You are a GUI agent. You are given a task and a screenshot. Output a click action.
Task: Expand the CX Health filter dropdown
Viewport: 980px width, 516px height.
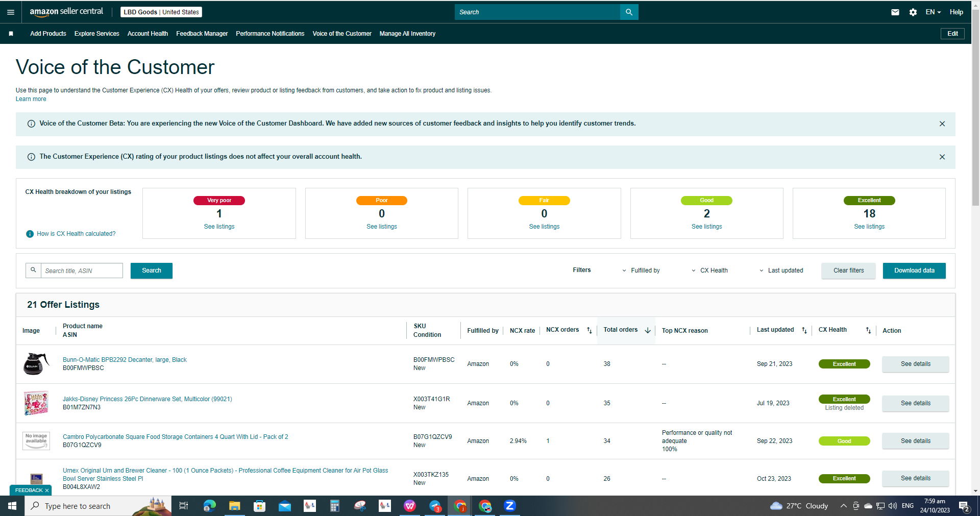click(709, 271)
